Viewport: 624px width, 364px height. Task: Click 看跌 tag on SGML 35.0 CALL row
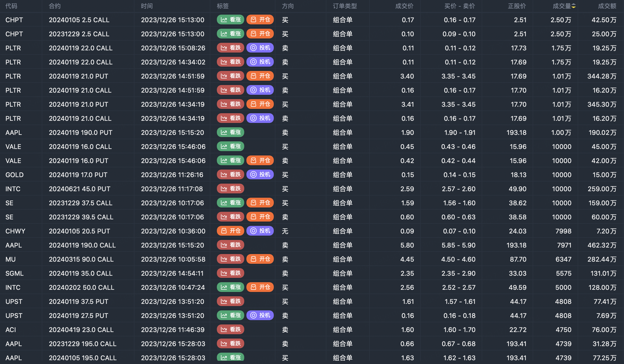230,273
